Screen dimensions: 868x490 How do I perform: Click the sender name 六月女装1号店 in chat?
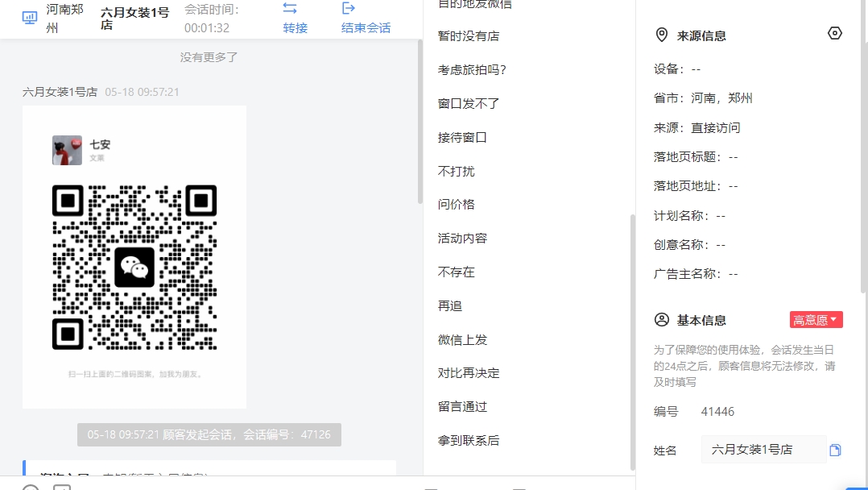(x=60, y=92)
